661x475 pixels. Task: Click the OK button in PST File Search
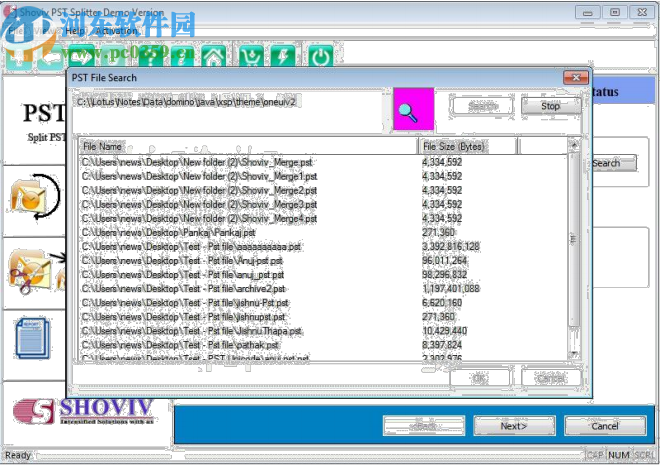(x=479, y=378)
